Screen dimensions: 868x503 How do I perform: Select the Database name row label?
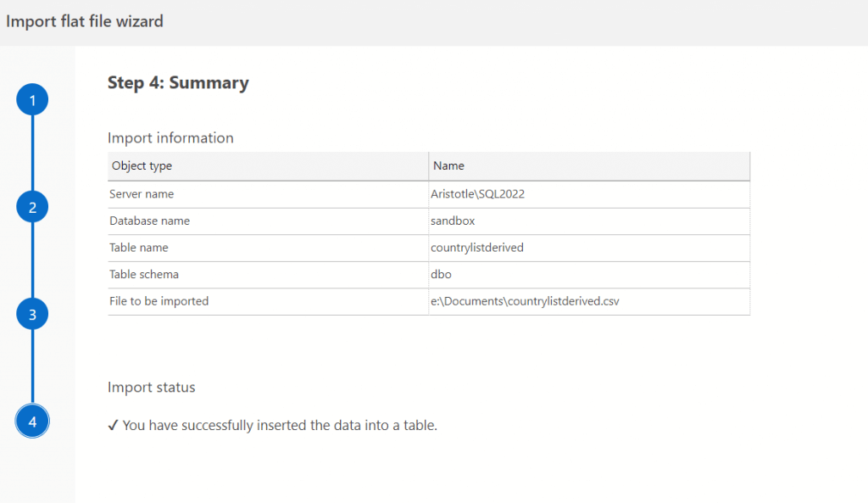pyautogui.click(x=149, y=221)
